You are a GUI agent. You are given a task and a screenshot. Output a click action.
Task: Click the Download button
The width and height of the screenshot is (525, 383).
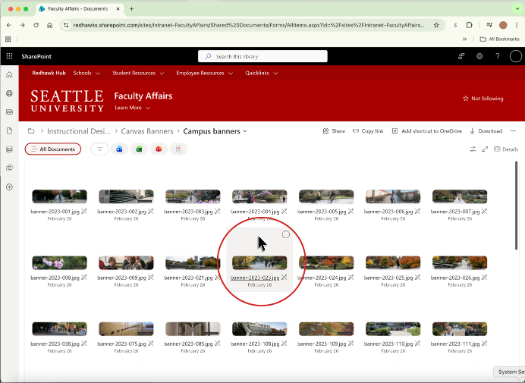(x=486, y=131)
